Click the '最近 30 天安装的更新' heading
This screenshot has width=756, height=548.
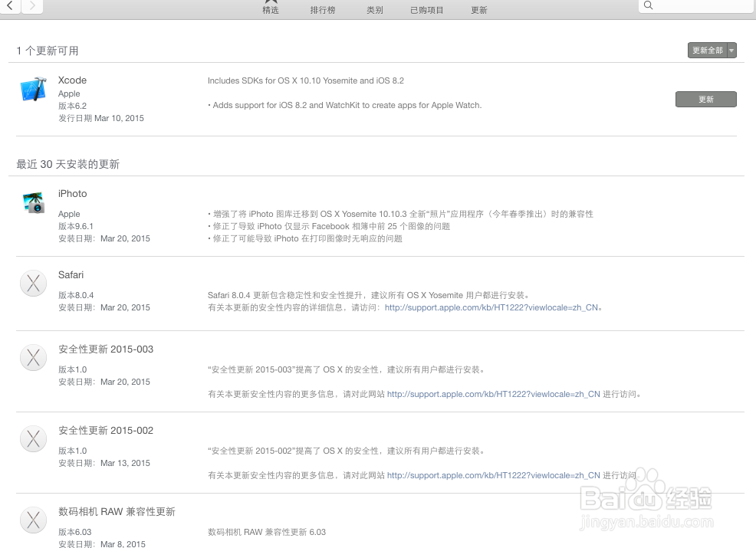coord(68,164)
